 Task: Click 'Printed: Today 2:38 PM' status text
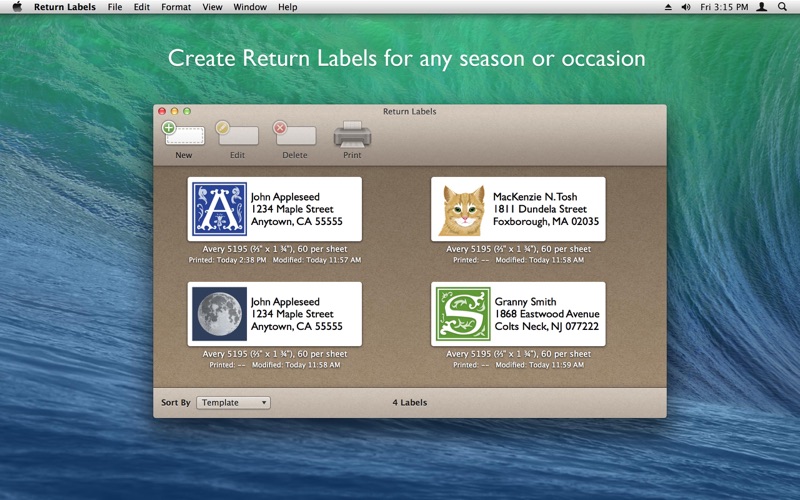point(228,260)
